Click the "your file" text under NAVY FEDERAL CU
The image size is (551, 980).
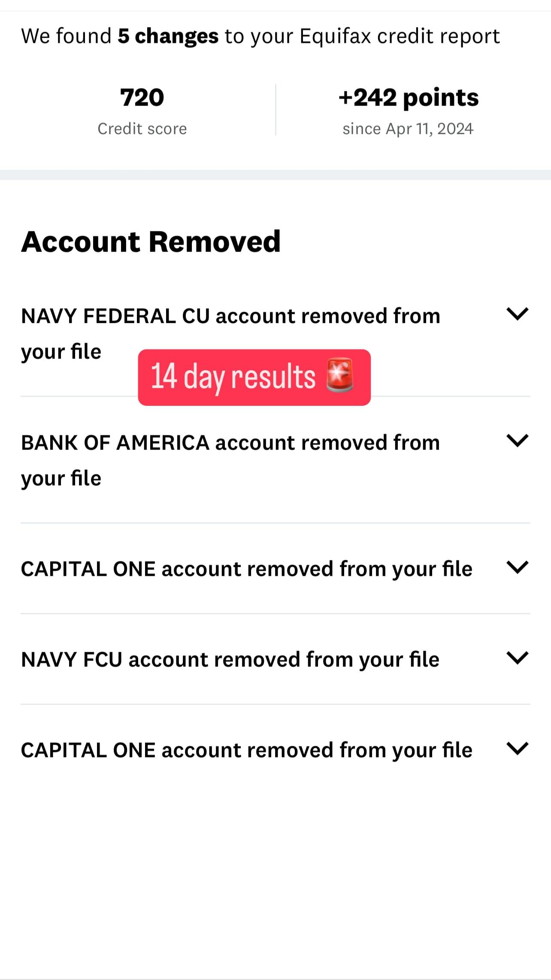pyautogui.click(x=61, y=352)
